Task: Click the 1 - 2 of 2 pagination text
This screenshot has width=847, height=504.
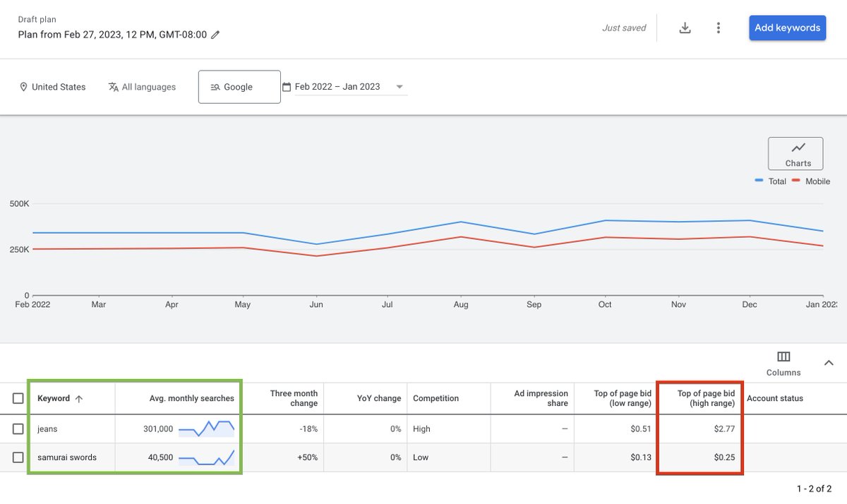Action: [x=814, y=488]
